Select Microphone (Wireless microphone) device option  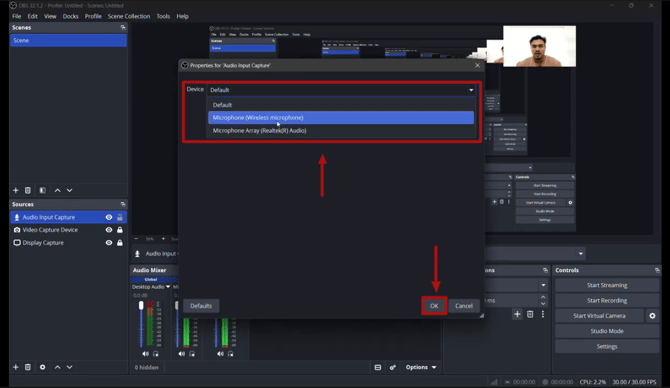341,118
